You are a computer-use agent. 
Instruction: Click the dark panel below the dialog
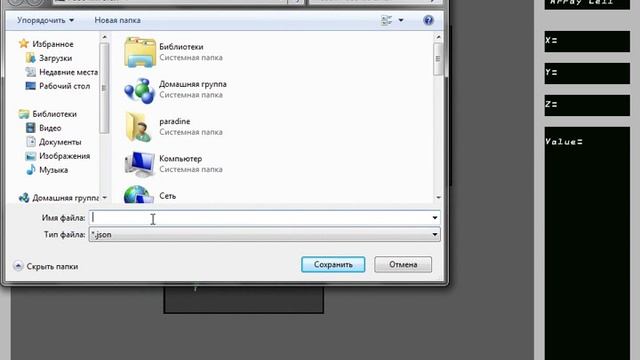point(244,300)
